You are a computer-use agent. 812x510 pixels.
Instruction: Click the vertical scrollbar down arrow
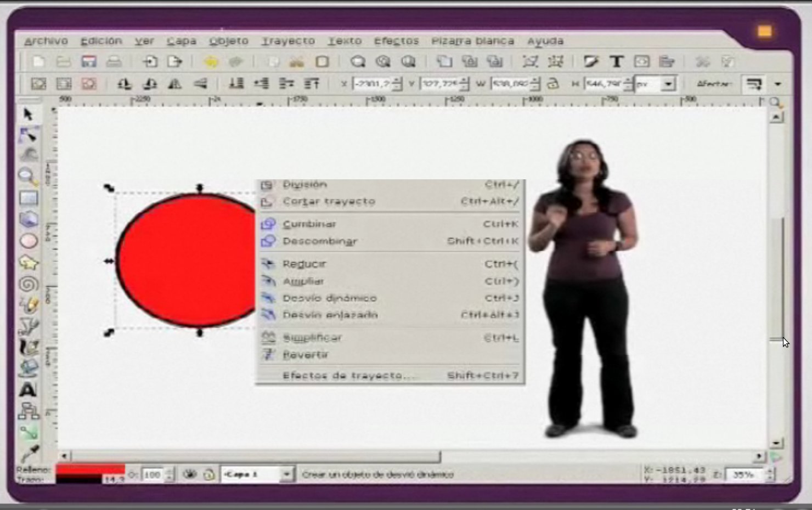coord(776,443)
